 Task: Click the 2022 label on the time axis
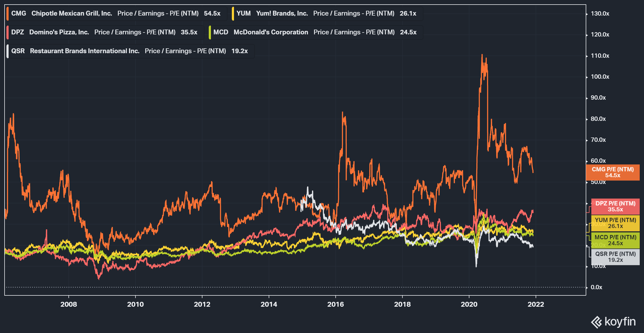[536, 304]
